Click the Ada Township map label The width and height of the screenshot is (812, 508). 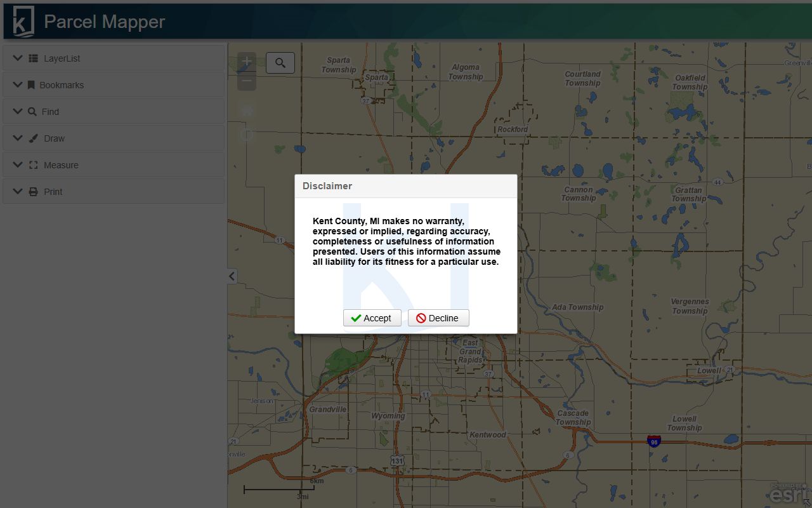tap(577, 307)
